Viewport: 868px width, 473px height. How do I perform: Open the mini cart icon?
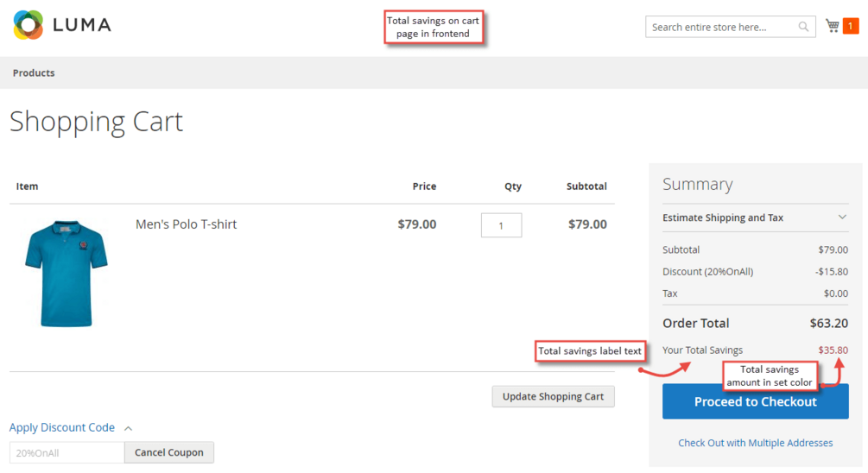coord(832,26)
